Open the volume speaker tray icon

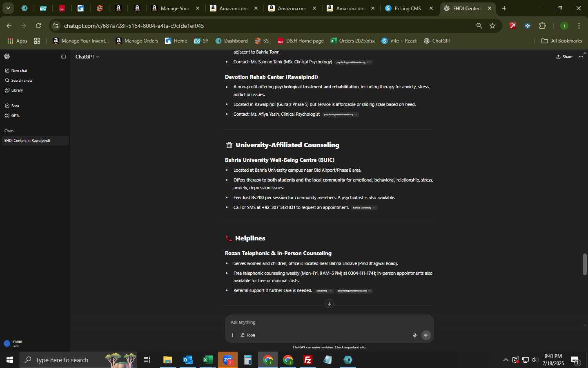click(535, 360)
